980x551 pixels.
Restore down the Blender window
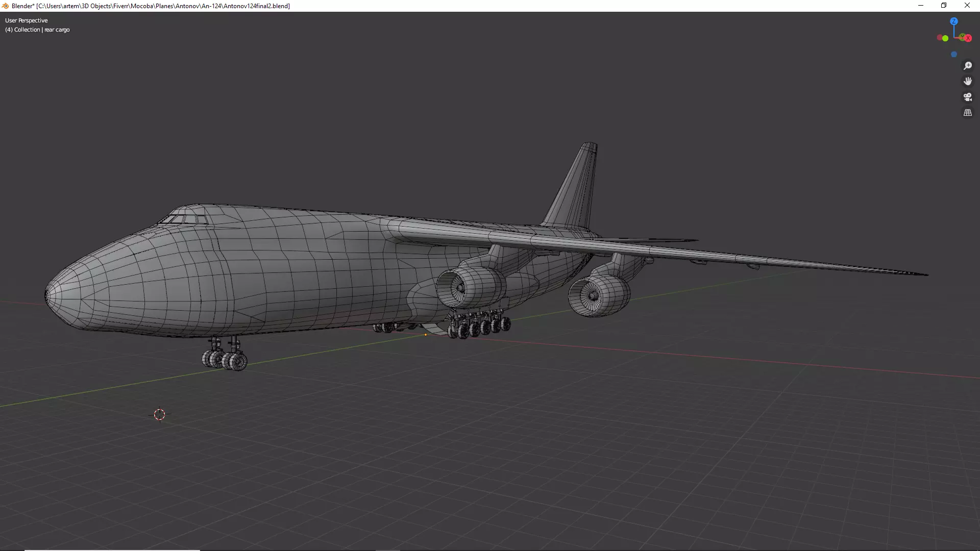pos(943,6)
